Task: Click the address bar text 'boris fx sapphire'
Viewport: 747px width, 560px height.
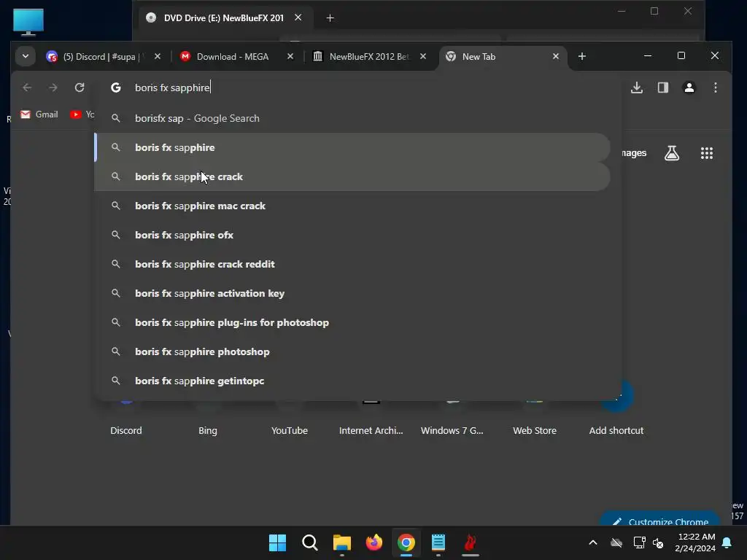Action: tap(172, 87)
